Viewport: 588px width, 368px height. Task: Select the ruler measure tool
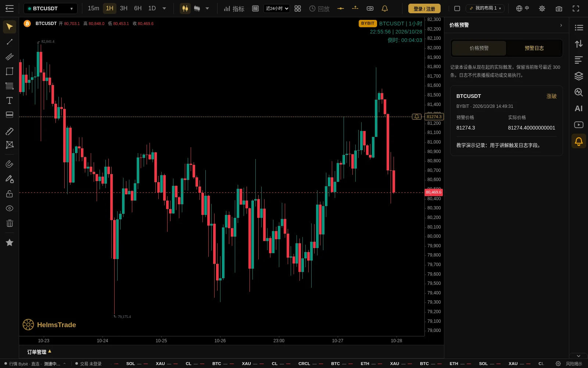click(x=10, y=131)
